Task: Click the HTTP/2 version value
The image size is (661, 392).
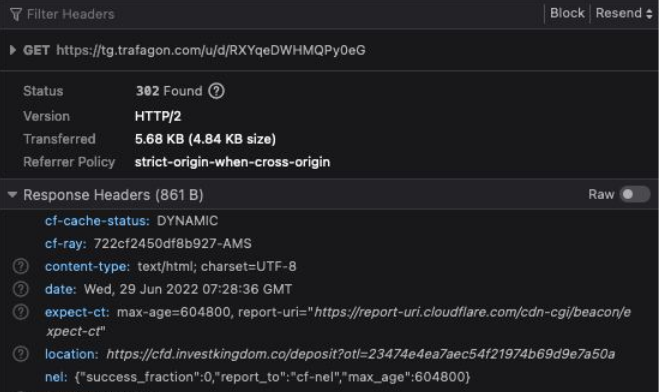Action: [x=158, y=116]
